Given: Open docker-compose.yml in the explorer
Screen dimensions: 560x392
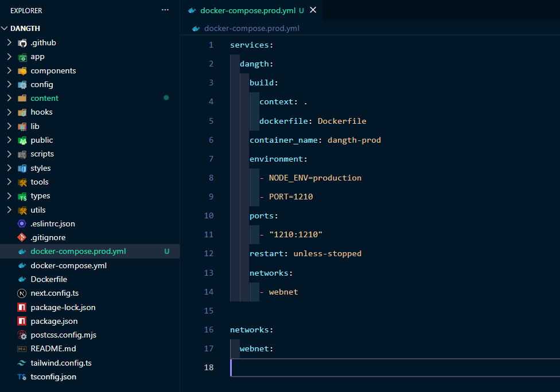Looking at the screenshot, I should 68,266.
